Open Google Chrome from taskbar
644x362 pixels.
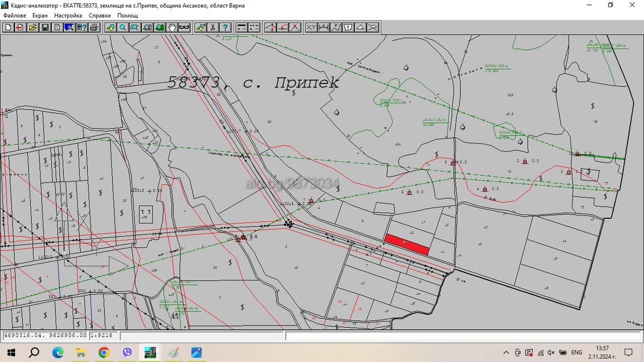click(x=104, y=352)
